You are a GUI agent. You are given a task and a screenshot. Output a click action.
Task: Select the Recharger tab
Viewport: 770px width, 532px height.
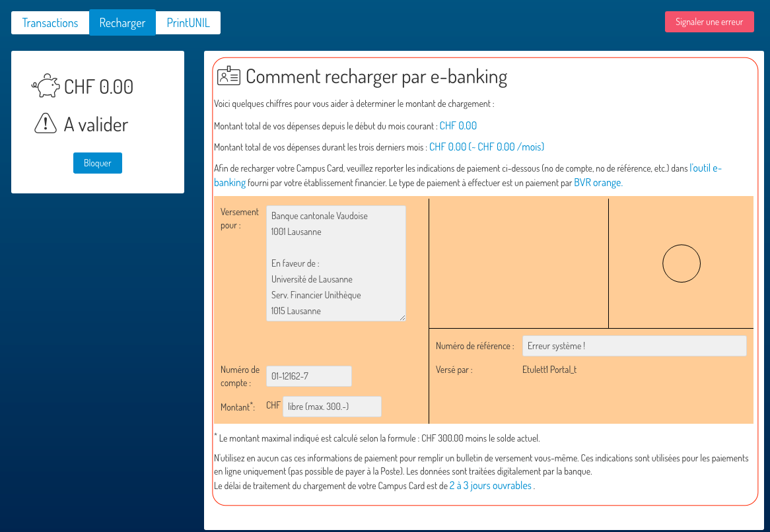(122, 23)
